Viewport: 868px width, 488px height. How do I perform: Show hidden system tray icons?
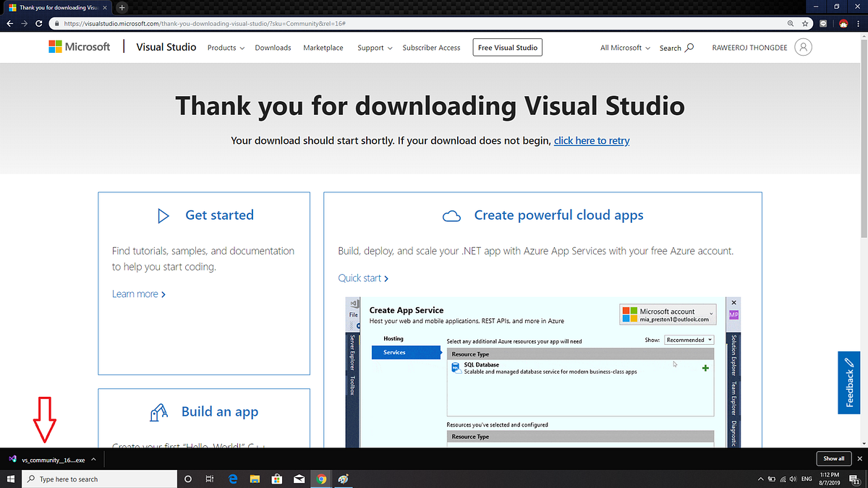[760, 479]
